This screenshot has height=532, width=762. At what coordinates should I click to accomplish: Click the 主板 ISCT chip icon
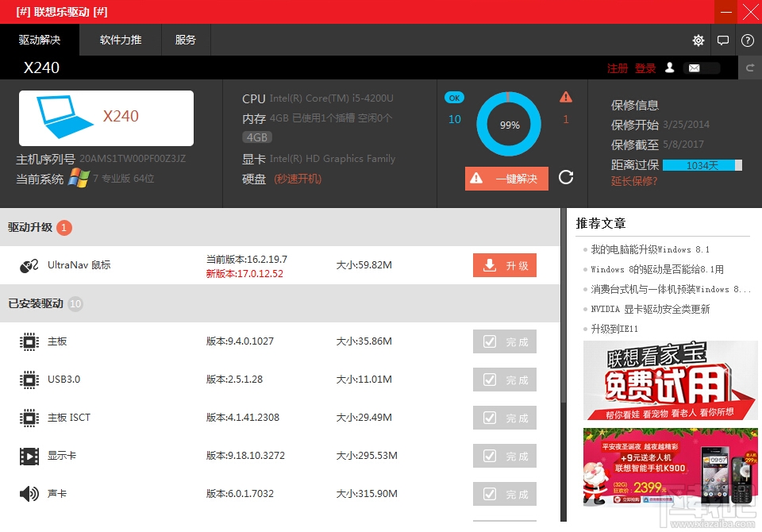tap(29, 418)
